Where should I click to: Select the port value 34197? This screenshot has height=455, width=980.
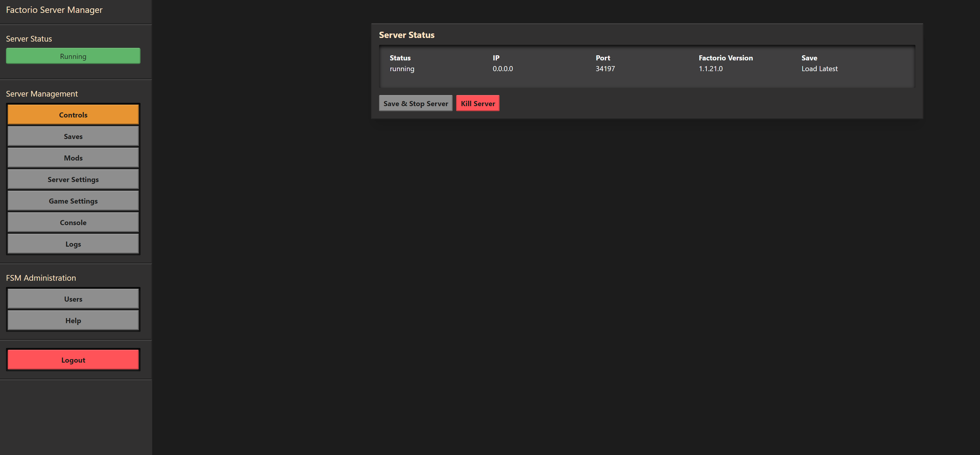tap(605, 69)
